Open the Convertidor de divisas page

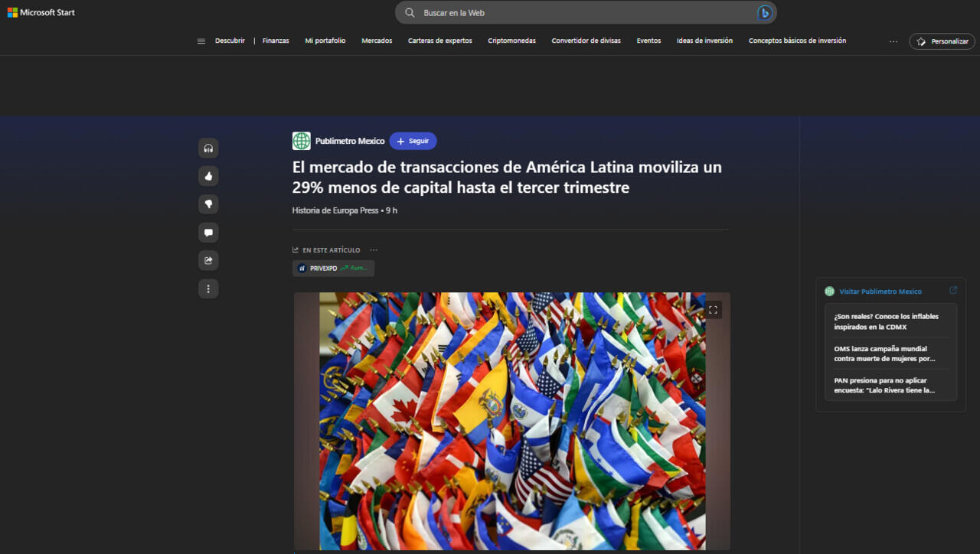[586, 41]
